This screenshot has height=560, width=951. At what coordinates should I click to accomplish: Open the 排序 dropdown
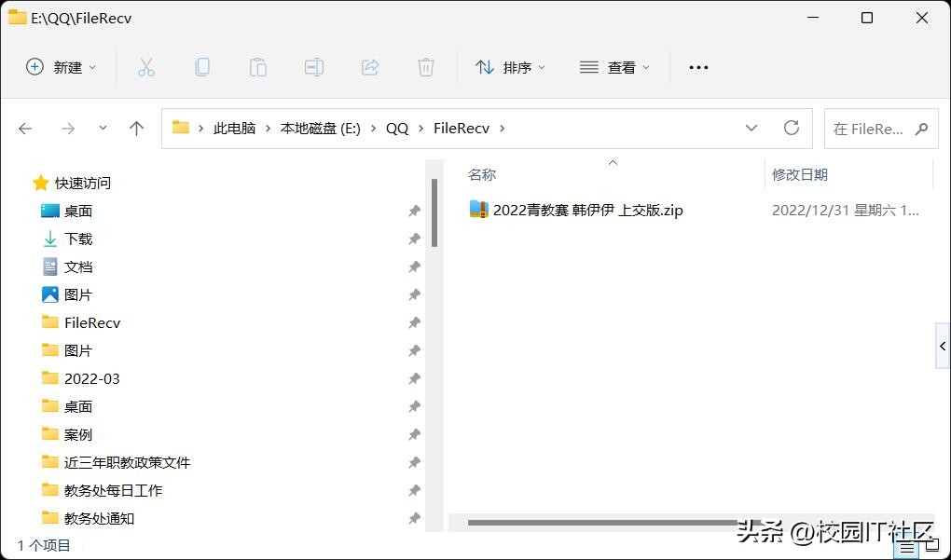click(511, 66)
